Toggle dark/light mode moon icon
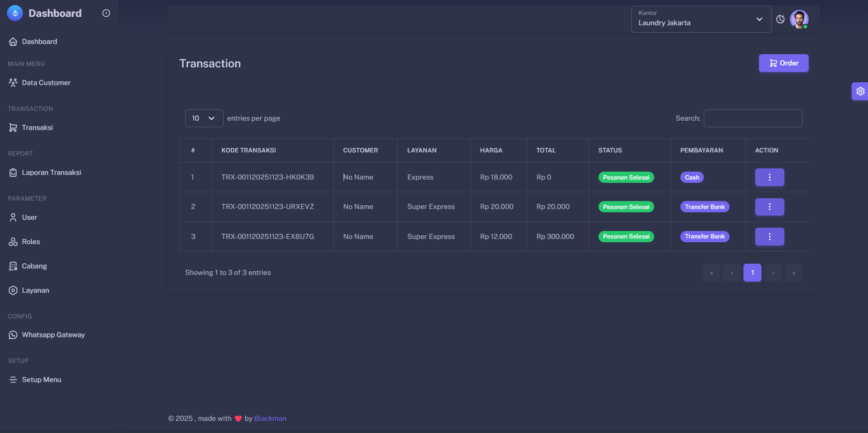The image size is (868, 433). point(780,19)
